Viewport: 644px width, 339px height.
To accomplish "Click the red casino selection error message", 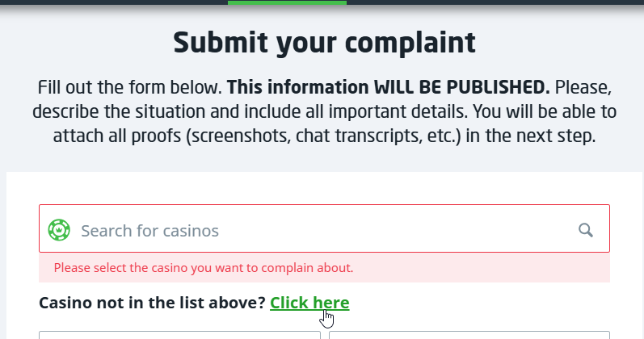I will [203, 267].
